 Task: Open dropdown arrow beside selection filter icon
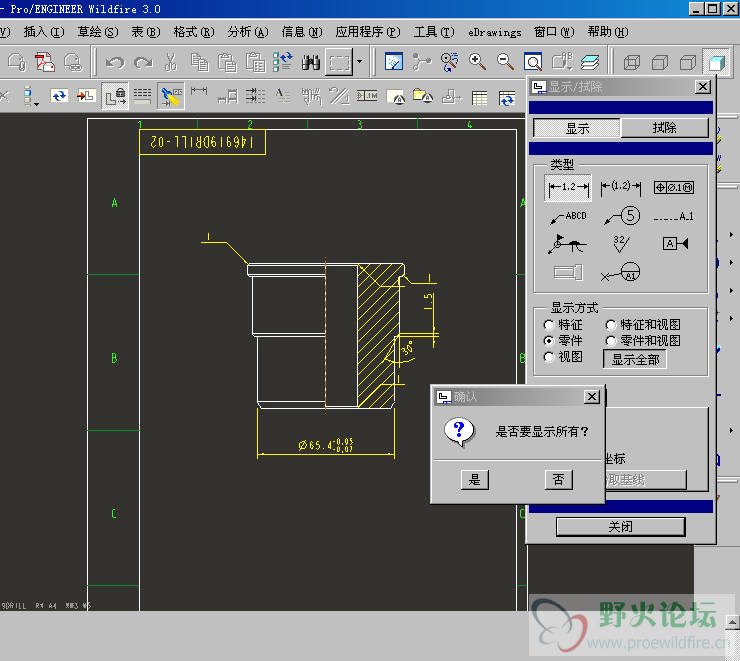[360, 62]
